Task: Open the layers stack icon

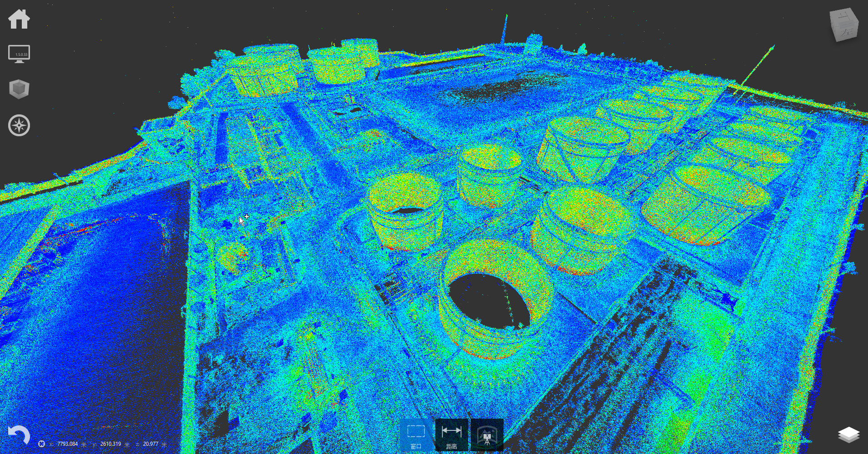Action: [848, 434]
